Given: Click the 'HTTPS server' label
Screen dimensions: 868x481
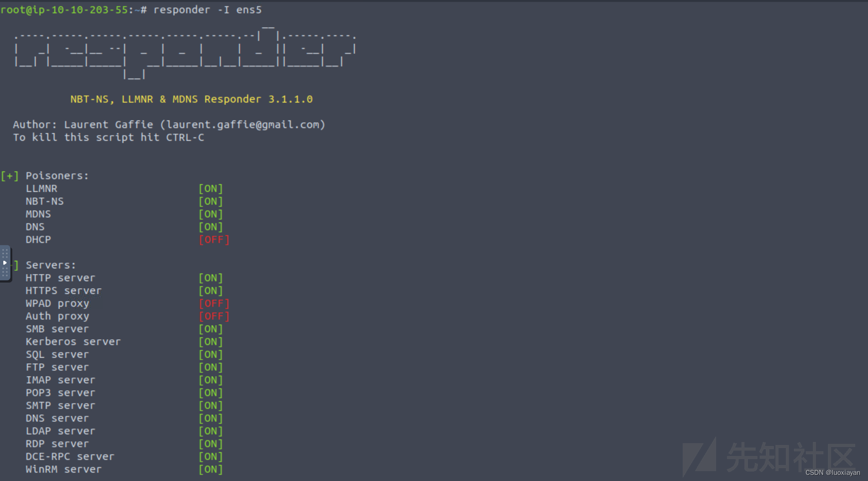Looking at the screenshot, I should click(x=64, y=291).
